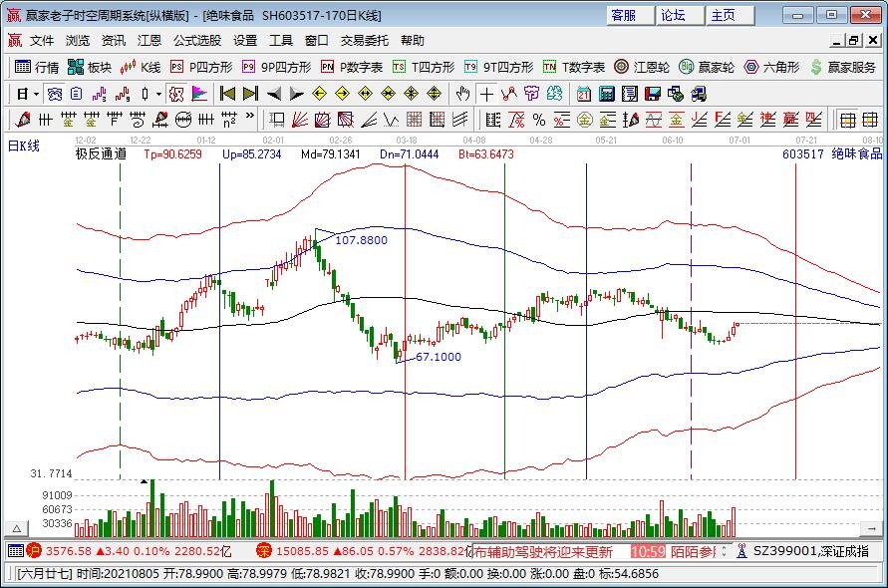Click the 主页 button
This screenshot has width=888, height=588.
point(730,15)
